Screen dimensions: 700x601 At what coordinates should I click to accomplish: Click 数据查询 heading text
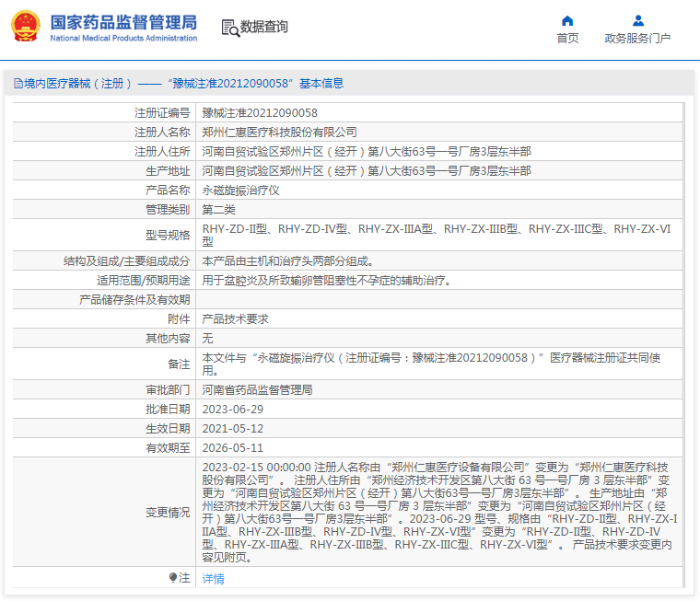click(263, 27)
